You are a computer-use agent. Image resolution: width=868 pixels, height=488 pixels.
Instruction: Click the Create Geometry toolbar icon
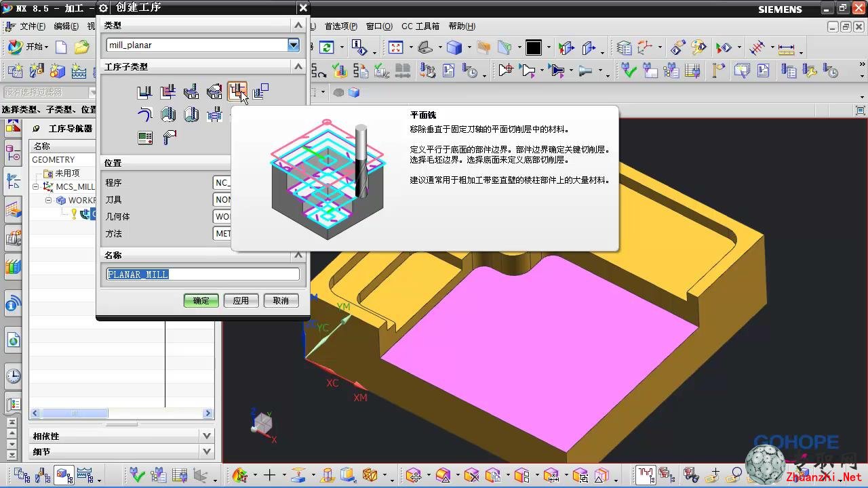58,70
